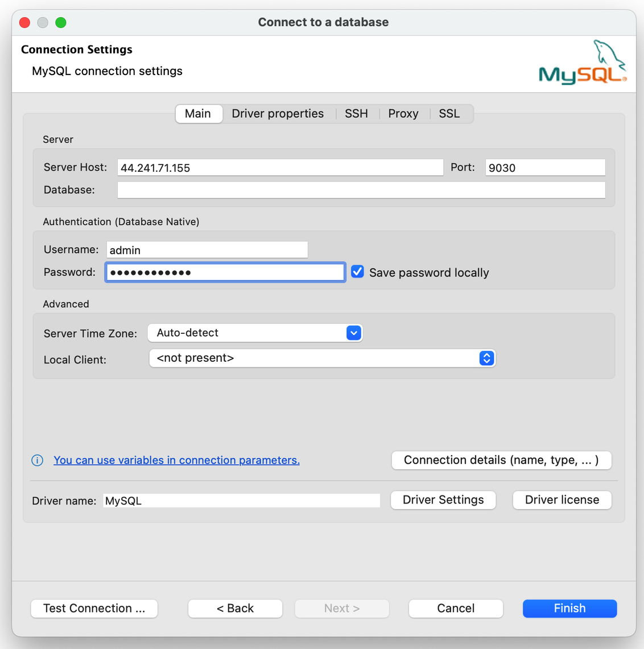
Task: Click Test Connection
Action: tap(94, 608)
